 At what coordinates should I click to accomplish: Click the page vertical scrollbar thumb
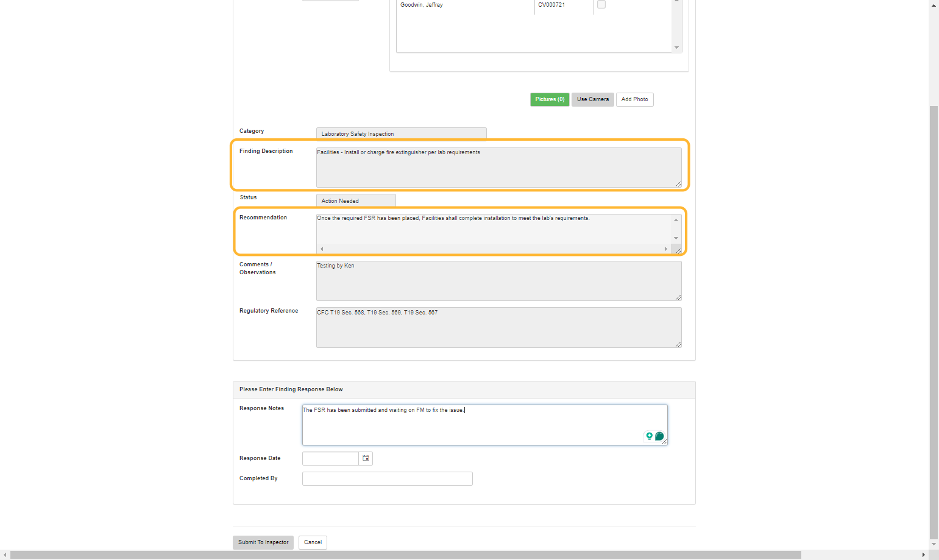tap(934, 322)
